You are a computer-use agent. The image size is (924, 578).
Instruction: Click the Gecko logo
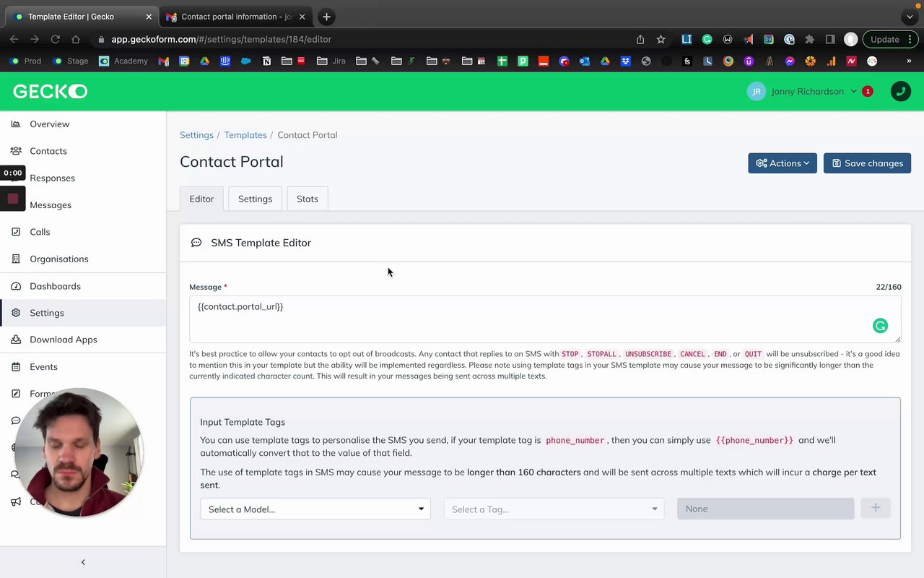50,92
